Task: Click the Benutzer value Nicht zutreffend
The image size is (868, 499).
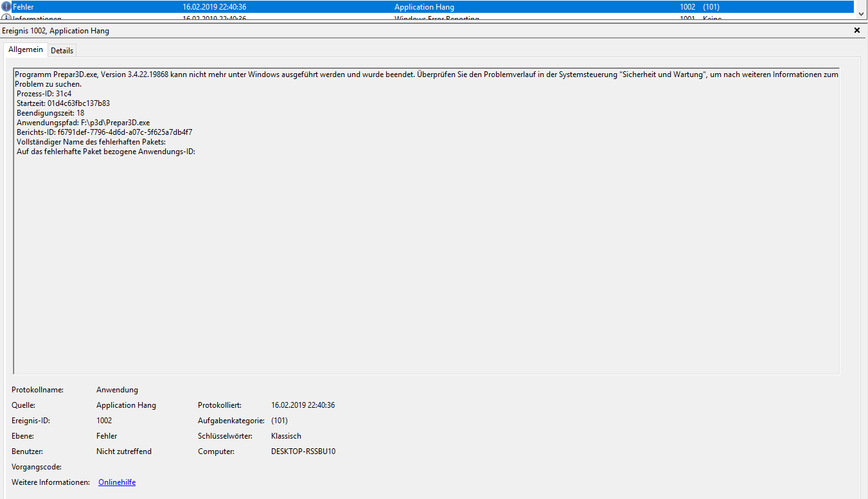Action: (x=124, y=451)
